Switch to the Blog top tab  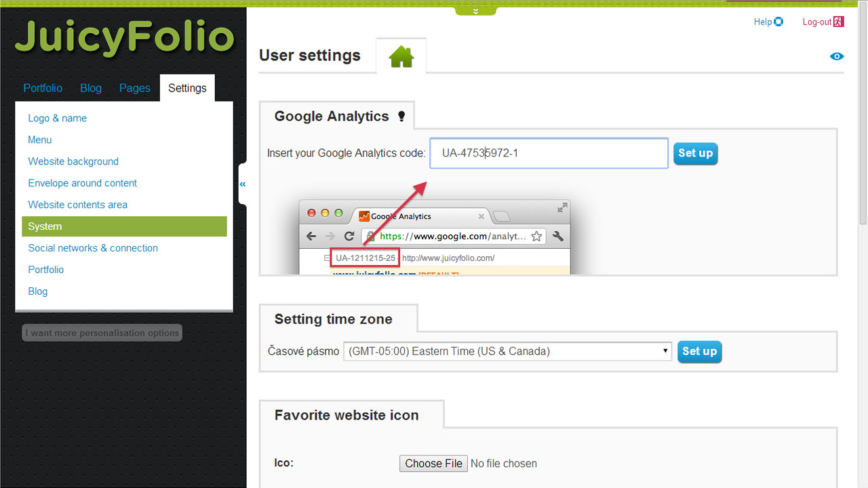[91, 88]
